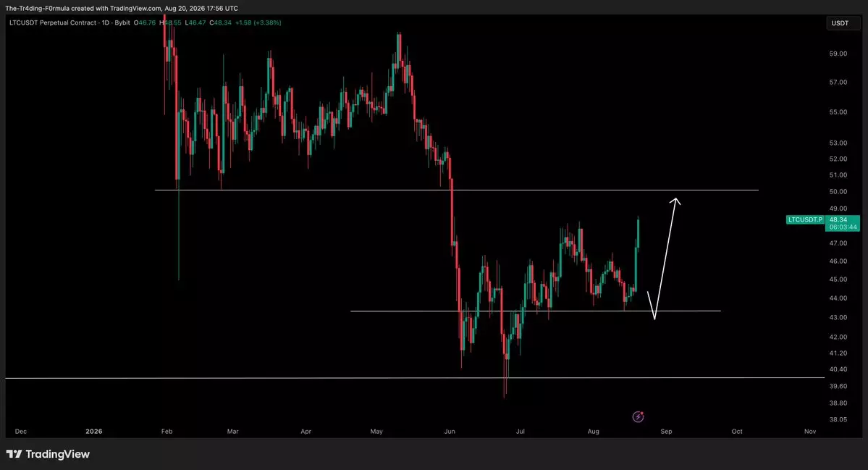868x470 pixels.
Task: Click the Nov label on time axis
Action: pos(810,431)
